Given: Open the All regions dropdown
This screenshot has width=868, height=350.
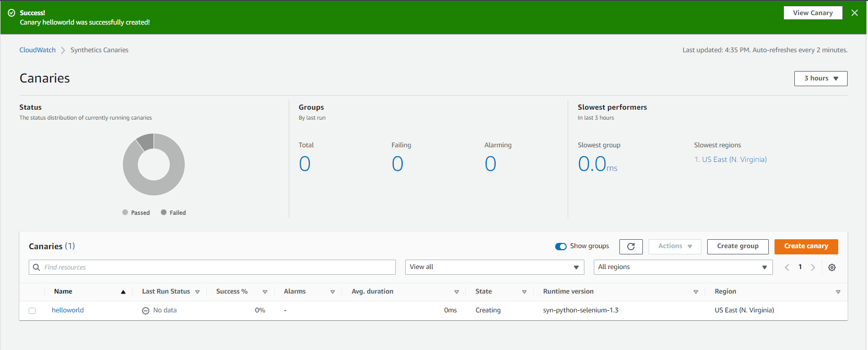Looking at the screenshot, I should [x=683, y=267].
